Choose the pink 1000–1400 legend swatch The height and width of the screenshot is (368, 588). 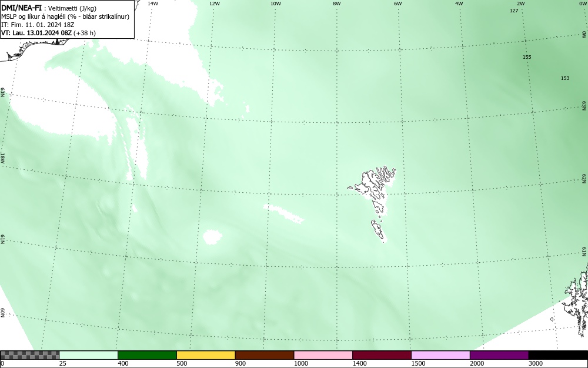[323, 355]
